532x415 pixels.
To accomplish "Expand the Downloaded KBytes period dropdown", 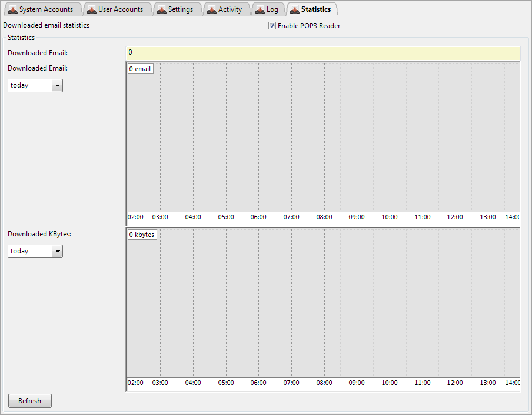I will [x=35, y=252].
